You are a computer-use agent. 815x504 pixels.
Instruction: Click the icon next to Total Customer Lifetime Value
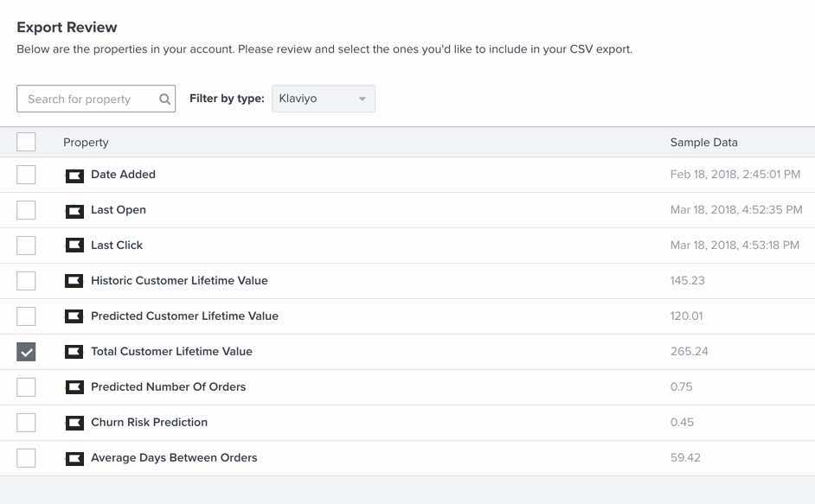tap(74, 351)
